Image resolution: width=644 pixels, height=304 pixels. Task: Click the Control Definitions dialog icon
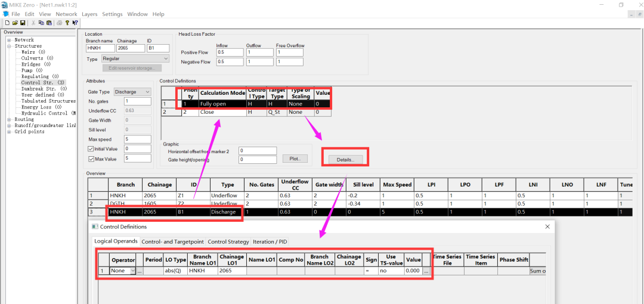pyautogui.click(x=95, y=227)
